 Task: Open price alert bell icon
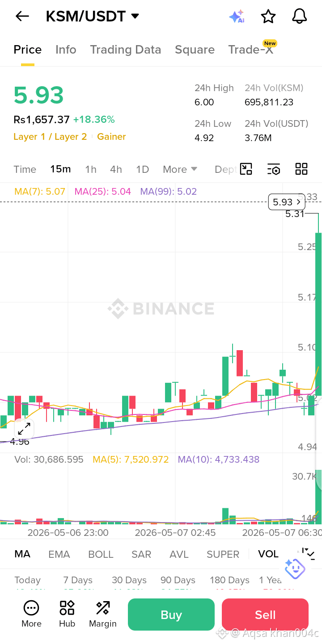[x=300, y=17]
